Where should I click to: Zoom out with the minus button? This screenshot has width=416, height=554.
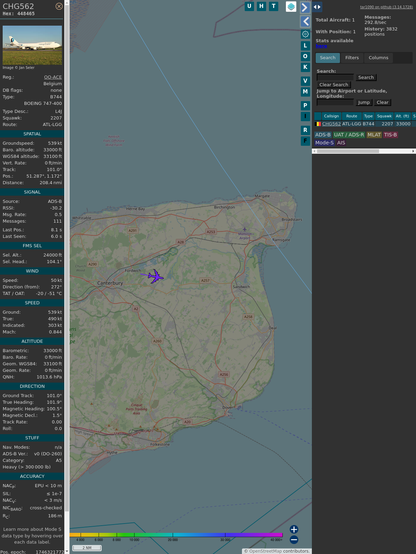point(294,540)
